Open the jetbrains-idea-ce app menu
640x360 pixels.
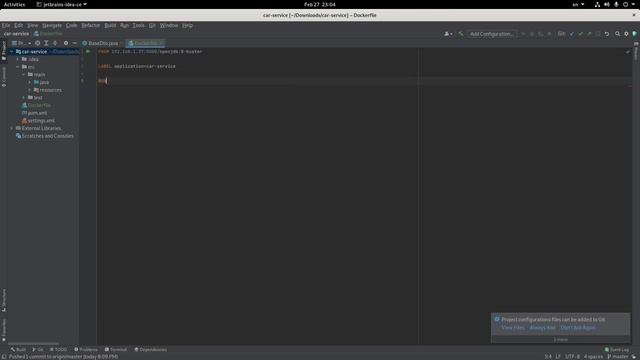coord(62,4)
